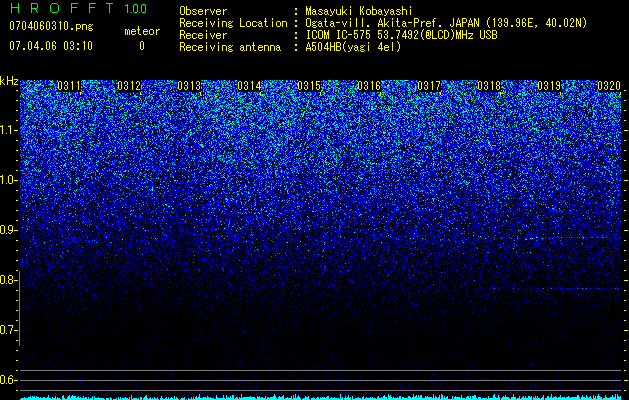Click the 0.9 frequency axis label
Screen dimensions: 629x400
(x=9, y=230)
